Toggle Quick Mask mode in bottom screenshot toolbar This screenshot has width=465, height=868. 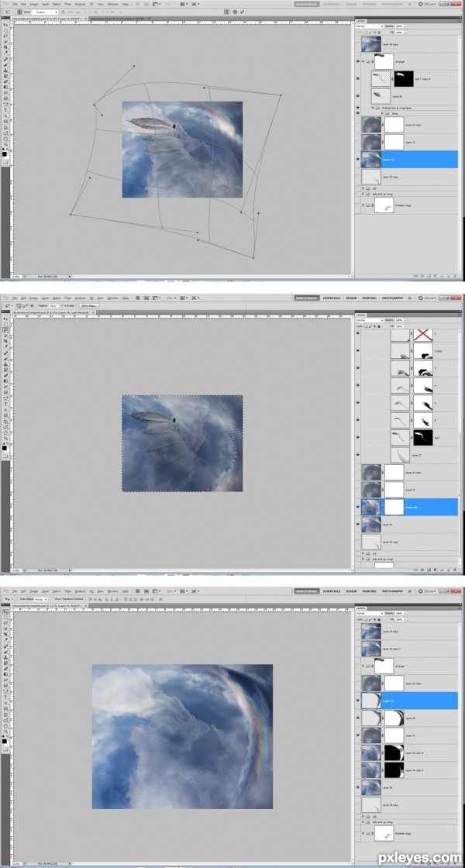(5, 749)
